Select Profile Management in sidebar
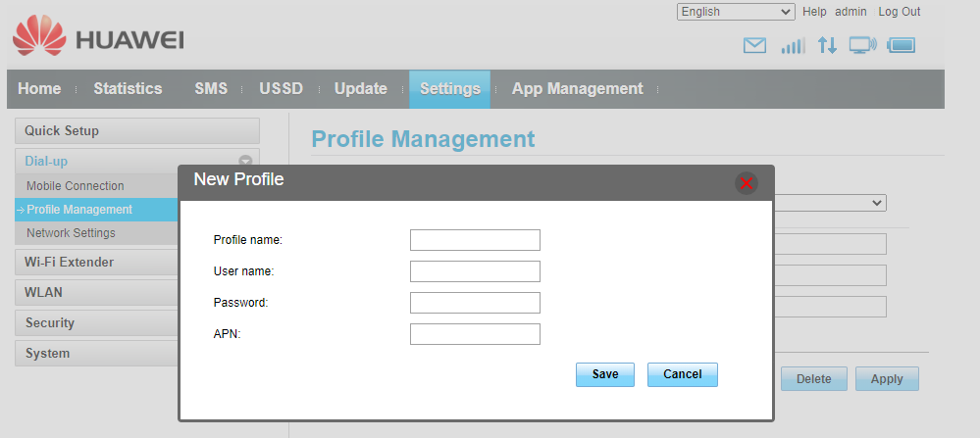The image size is (980, 438). tap(97, 210)
